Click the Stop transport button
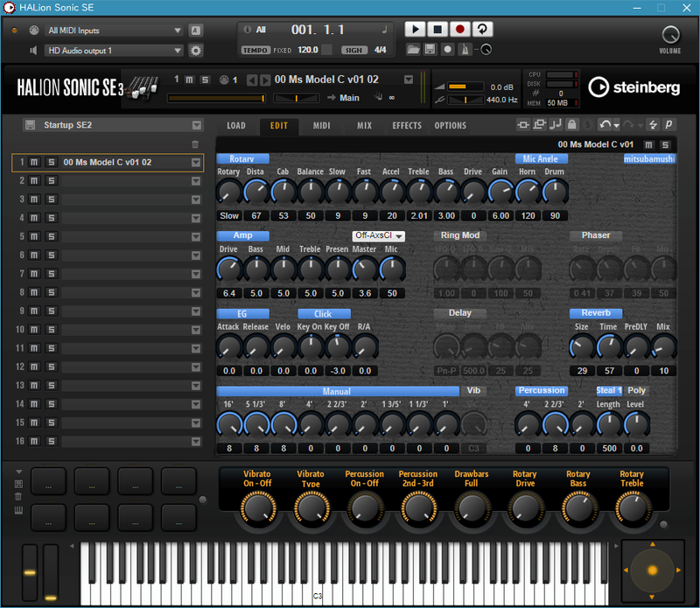 click(437, 30)
